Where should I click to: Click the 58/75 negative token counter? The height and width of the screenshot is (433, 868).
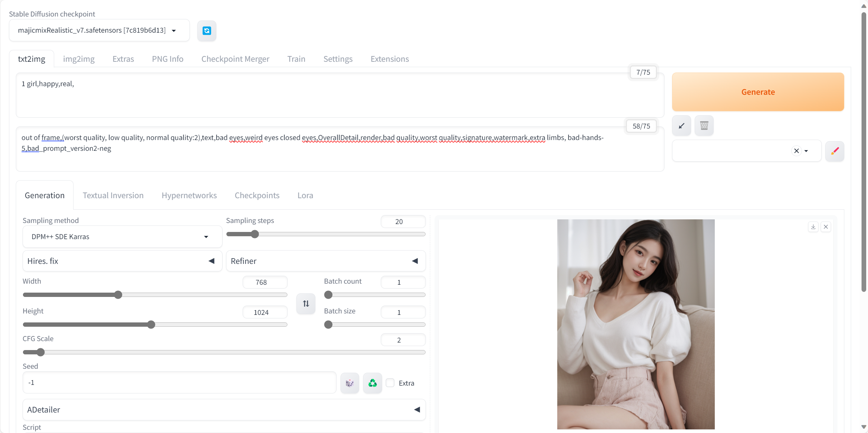(641, 126)
